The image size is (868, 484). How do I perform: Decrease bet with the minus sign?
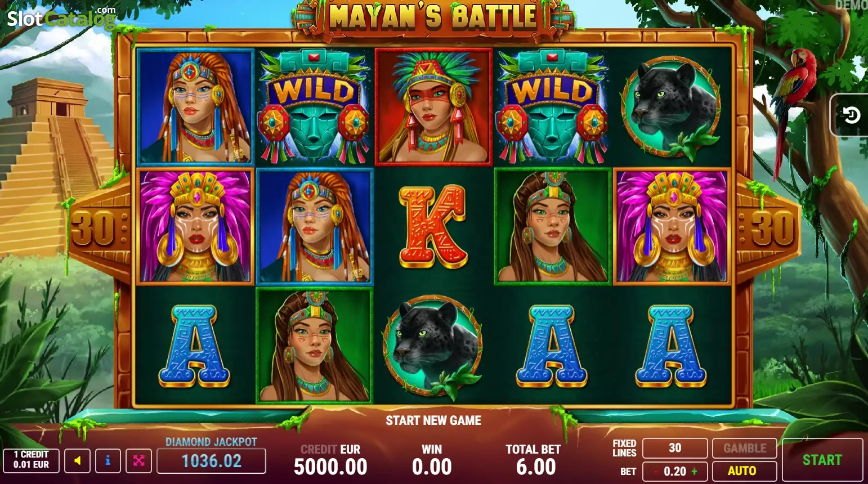(x=656, y=472)
